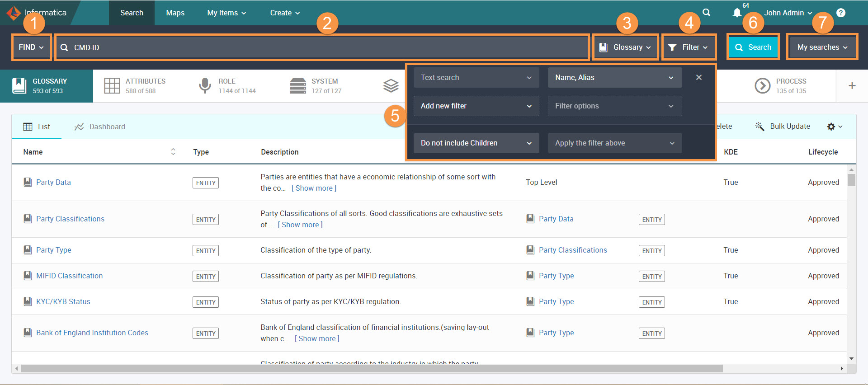The width and height of the screenshot is (868, 385).
Task: Open the System facet tab
Action: pos(316,86)
